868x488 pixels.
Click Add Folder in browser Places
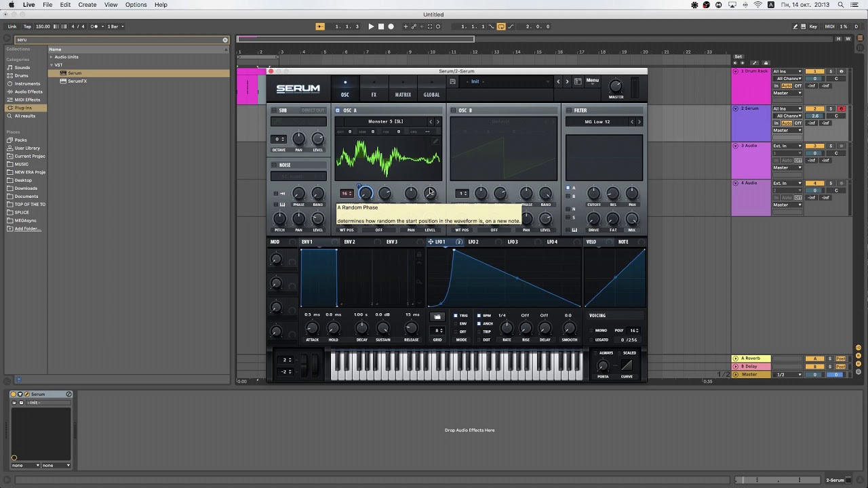click(x=28, y=229)
